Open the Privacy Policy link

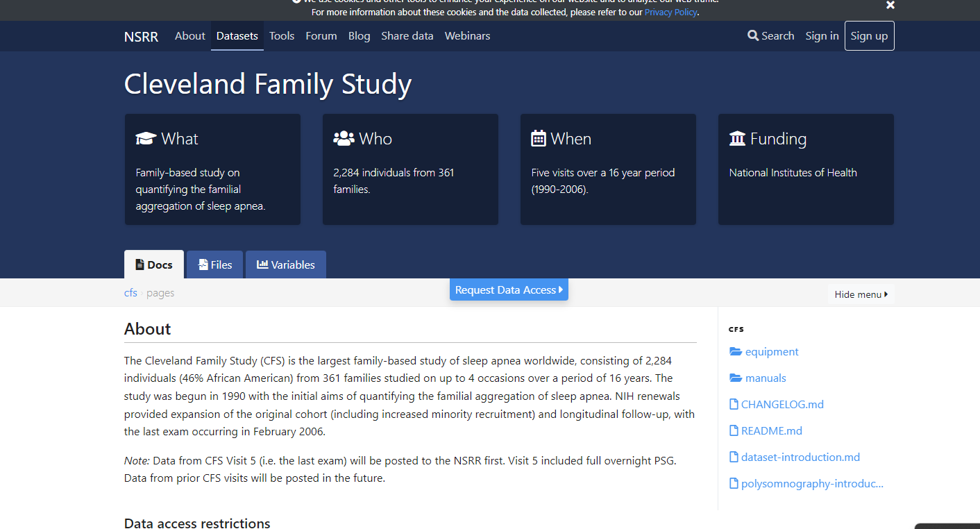pos(670,12)
